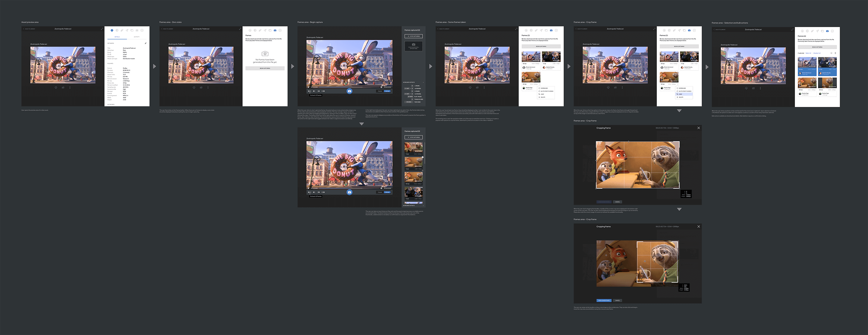868x335 pixels.
Task: Choose highlighted Crop option in Crop frame popover
Action: [684, 94]
